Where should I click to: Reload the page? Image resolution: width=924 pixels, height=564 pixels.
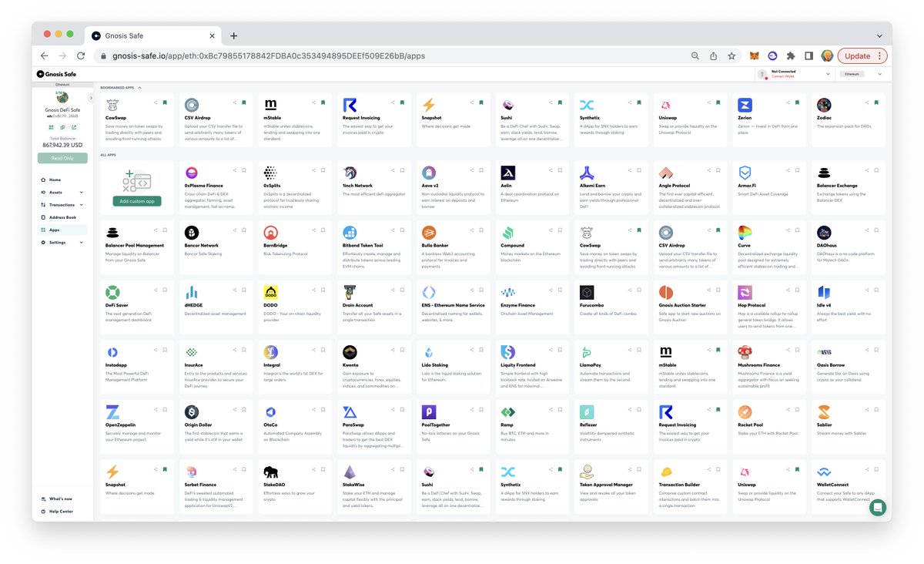(x=80, y=55)
